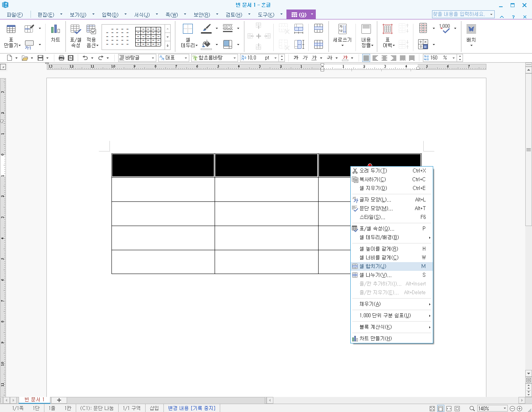Choose 셀 합치기 from context menu
Screen dimensions: 532x412
[x=392, y=266]
